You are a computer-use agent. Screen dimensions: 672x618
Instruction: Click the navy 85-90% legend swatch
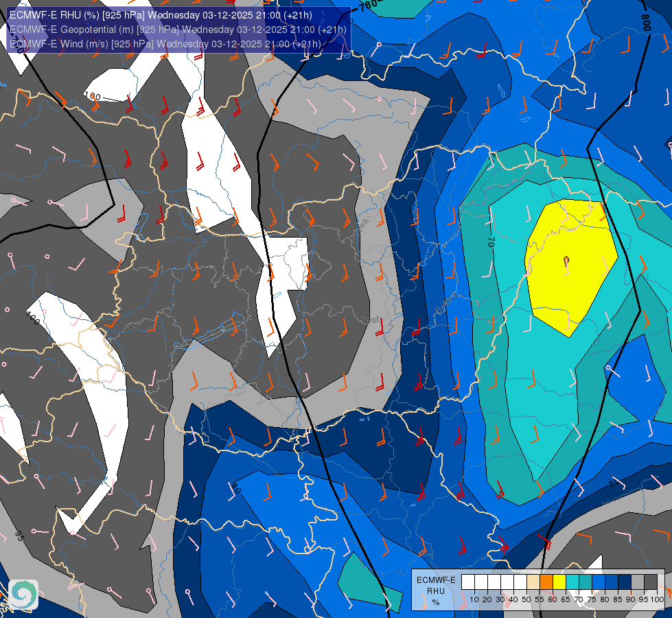coord(625,582)
